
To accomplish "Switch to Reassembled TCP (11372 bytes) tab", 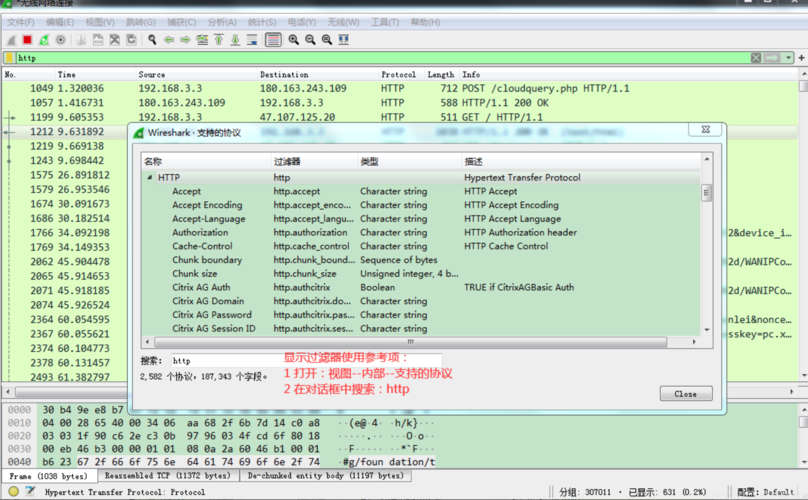I will (168, 476).
